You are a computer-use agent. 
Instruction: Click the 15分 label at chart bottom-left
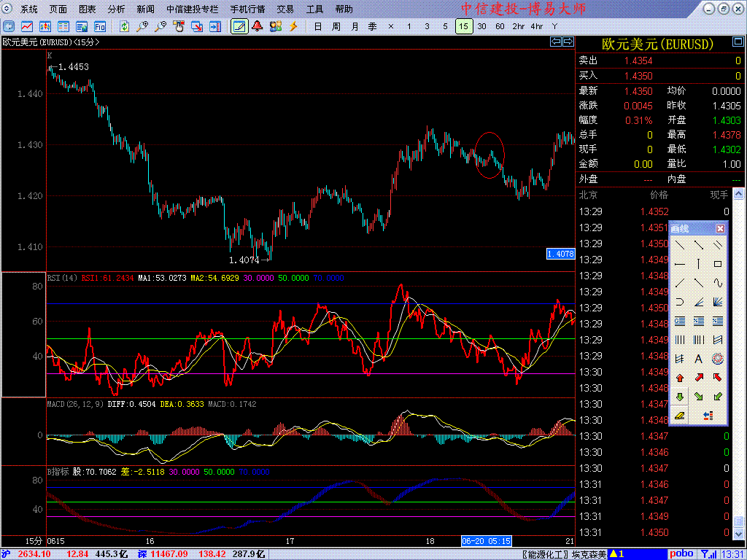coord(34,541)
